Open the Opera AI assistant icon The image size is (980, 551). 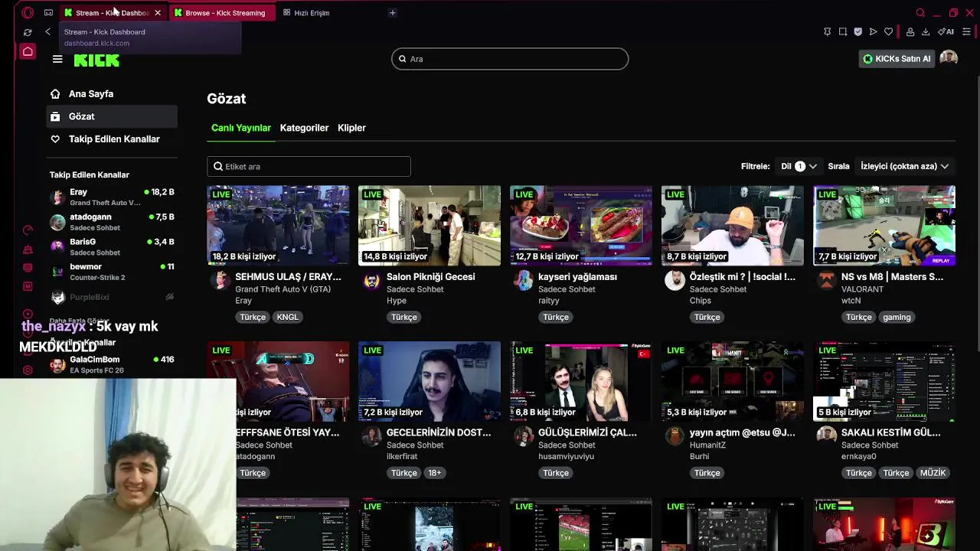(946, 32)
